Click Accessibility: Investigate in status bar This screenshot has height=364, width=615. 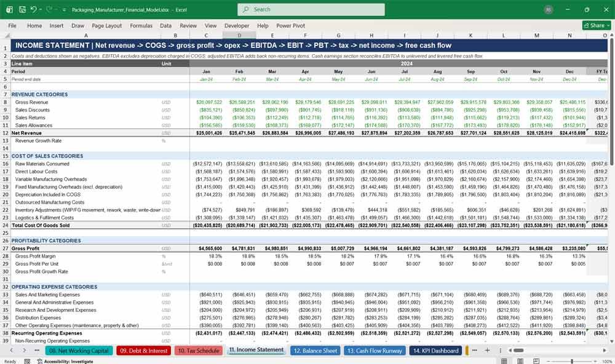point(65,362)
